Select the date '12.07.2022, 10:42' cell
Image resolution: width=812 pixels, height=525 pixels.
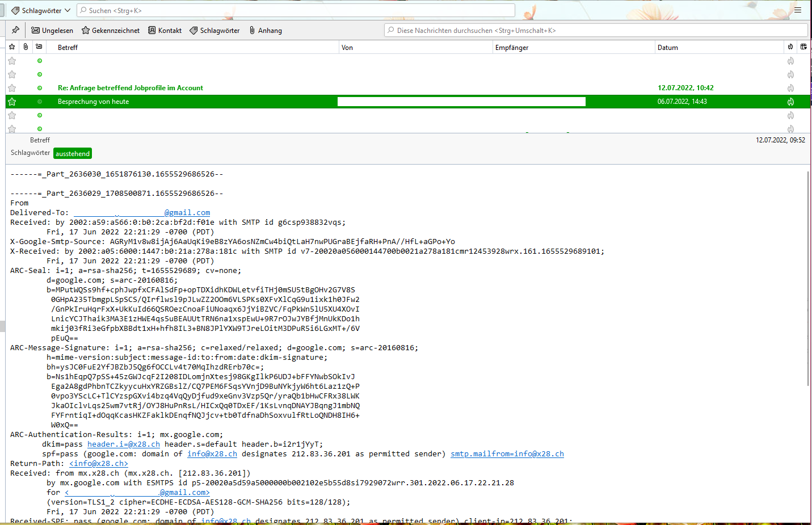click(x=685, y=88)
